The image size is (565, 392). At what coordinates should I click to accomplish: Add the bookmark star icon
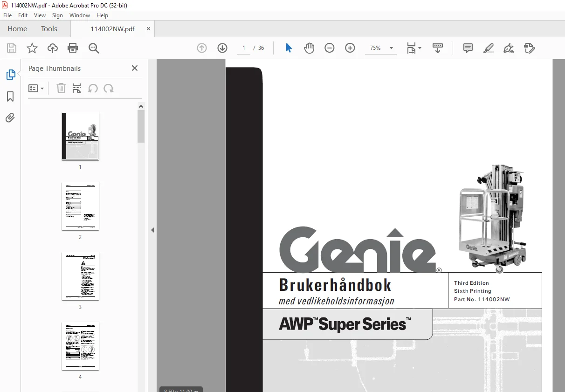pyautogui.click(x=32, y=48)
